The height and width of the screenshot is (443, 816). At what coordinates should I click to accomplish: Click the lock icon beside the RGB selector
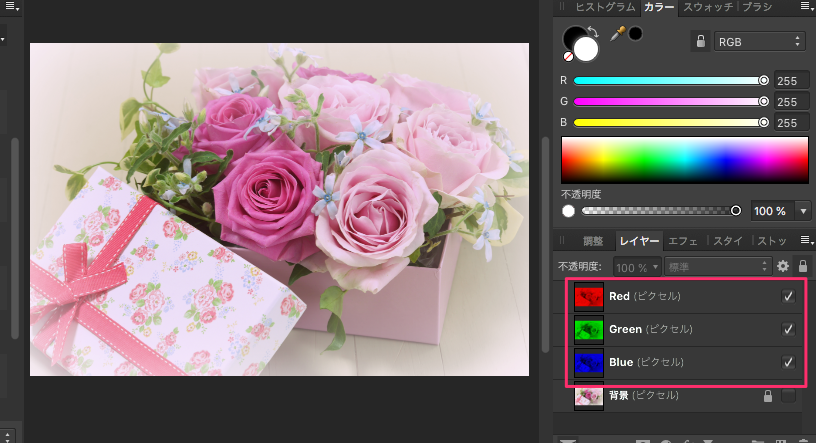[x=700, y=41]
